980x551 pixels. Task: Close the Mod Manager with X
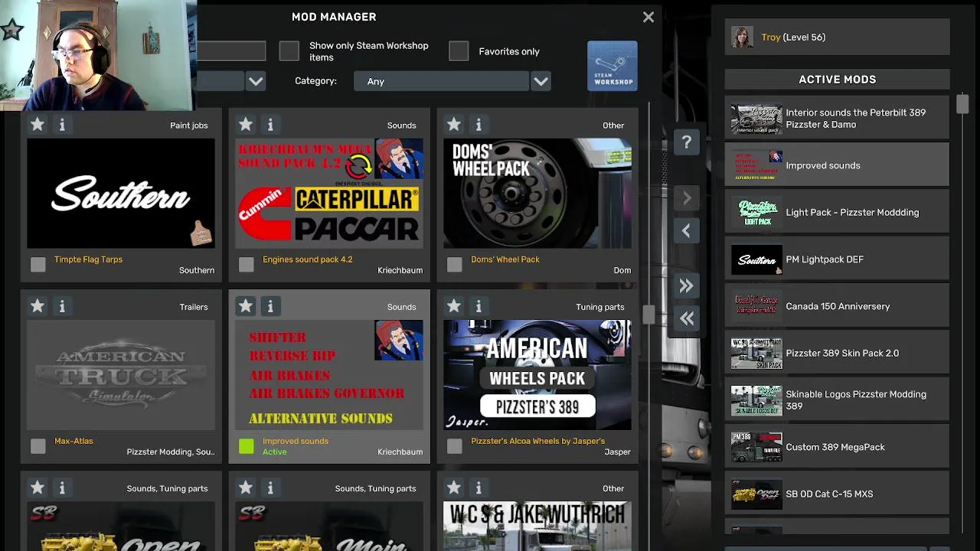click(x=648, y=17)
